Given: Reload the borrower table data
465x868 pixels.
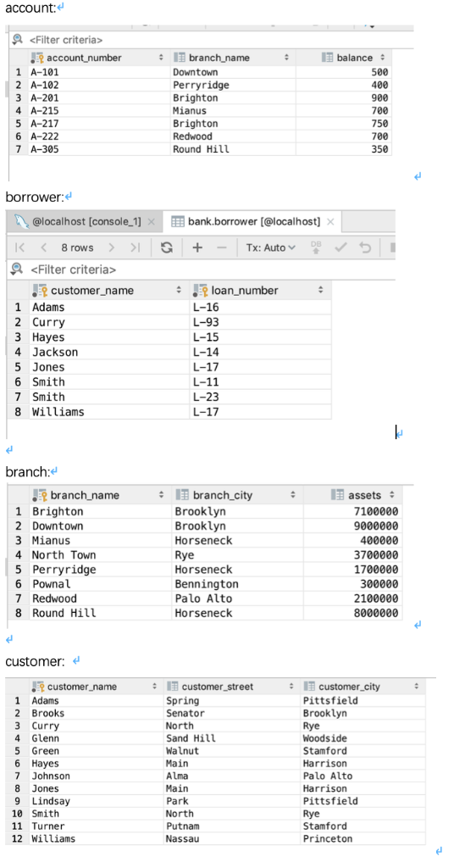Looking at the screenshot, I should click(x=166, y=248).
